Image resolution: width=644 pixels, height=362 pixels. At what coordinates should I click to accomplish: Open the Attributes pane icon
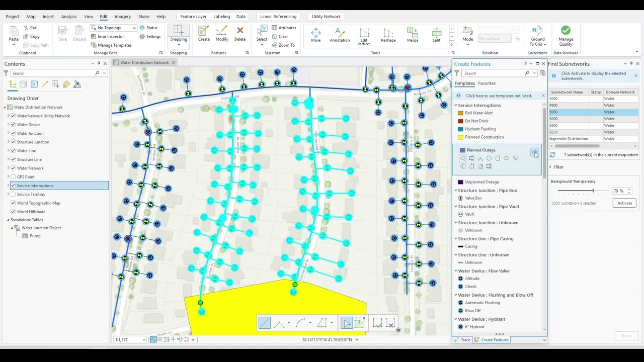274,28
